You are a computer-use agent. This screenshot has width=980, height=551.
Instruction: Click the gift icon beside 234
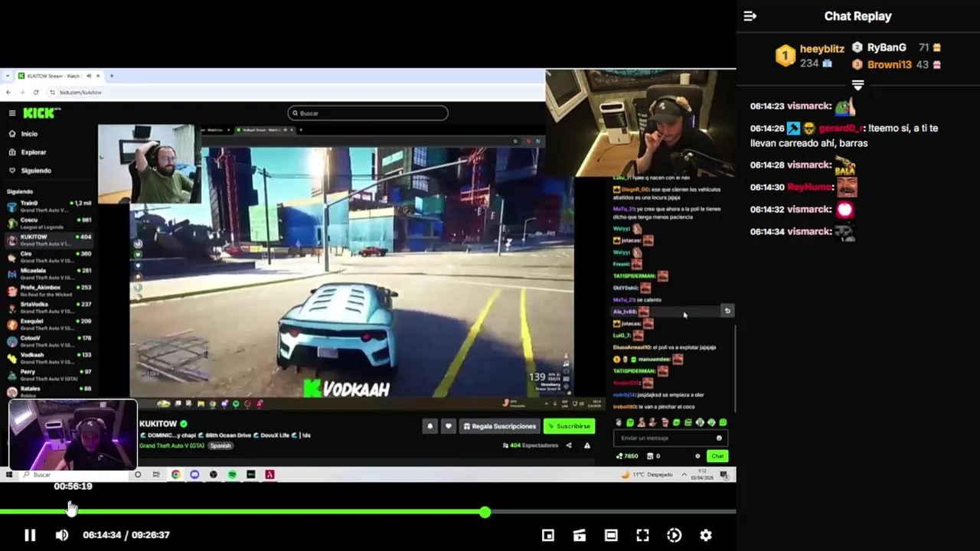pos(827,64)
